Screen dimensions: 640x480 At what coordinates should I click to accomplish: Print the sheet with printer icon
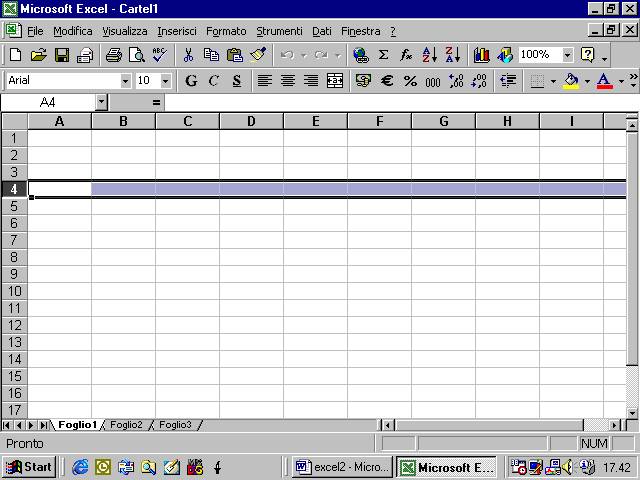114,55
